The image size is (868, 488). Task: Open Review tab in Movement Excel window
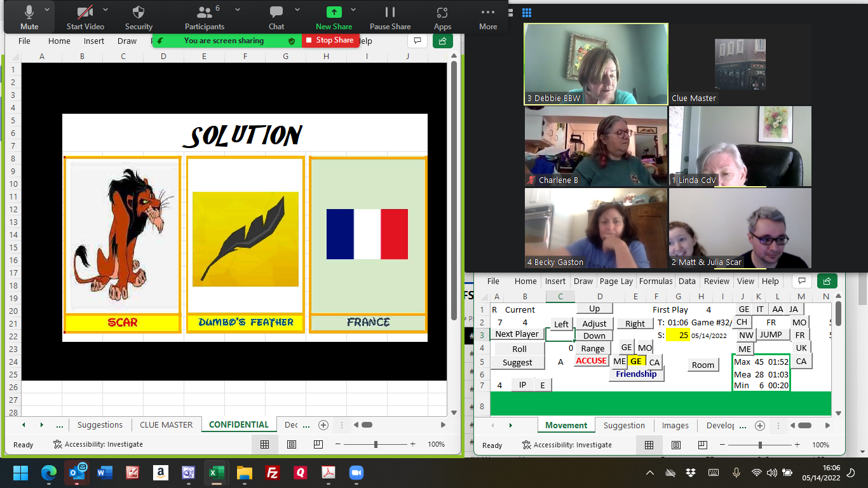click(717, 281)
